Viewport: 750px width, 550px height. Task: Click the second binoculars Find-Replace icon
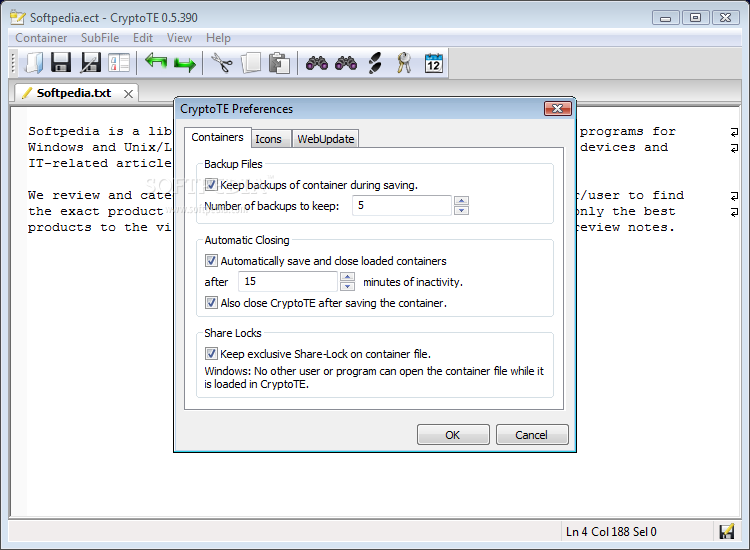coord(346,63)
